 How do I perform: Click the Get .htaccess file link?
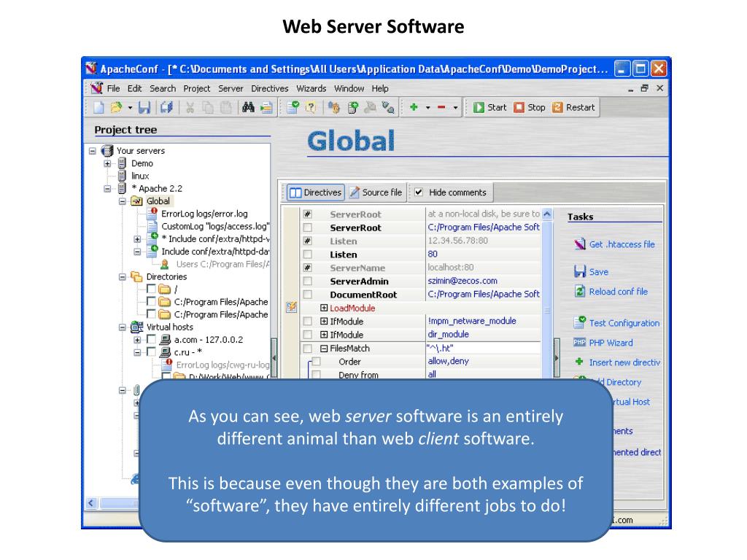pos(622,244)
